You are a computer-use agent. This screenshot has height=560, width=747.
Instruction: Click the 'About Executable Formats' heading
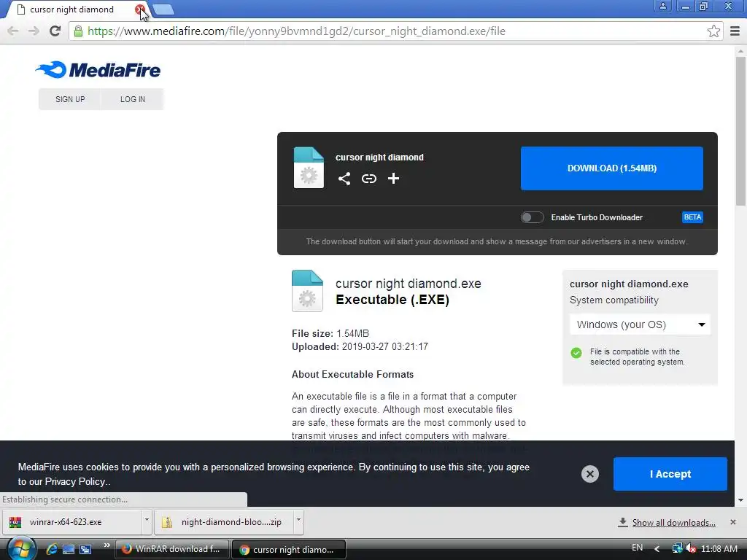(x=352, y=374)
